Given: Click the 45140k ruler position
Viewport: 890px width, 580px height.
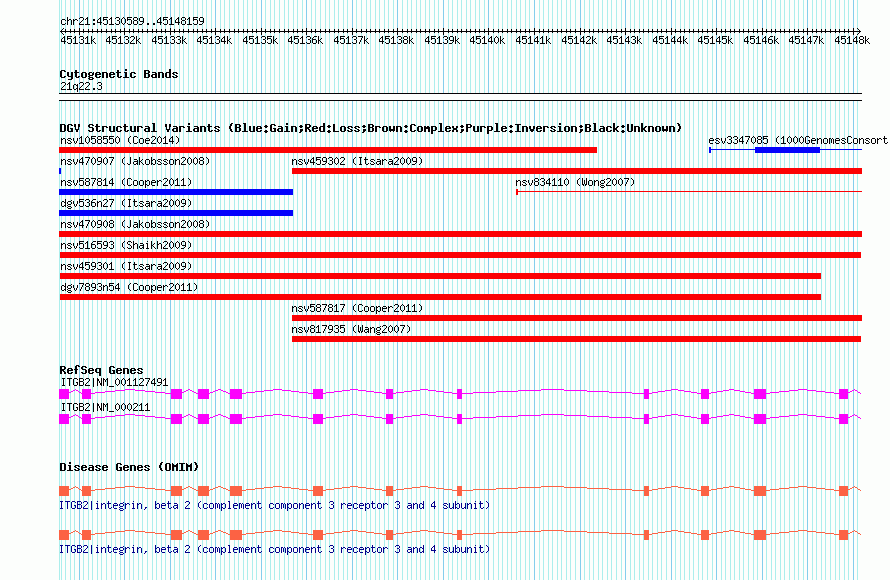Looking at the screenshot, I should (x=488, y=40).
